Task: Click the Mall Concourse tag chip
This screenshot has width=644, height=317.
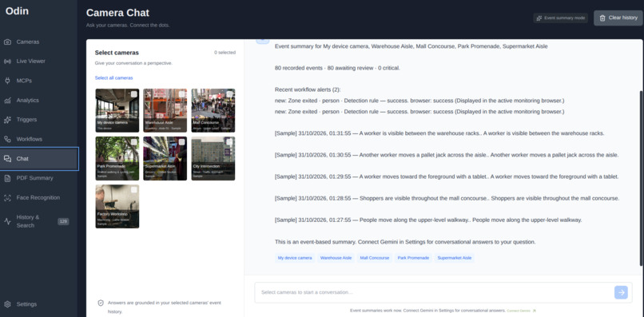Action: 375,258
